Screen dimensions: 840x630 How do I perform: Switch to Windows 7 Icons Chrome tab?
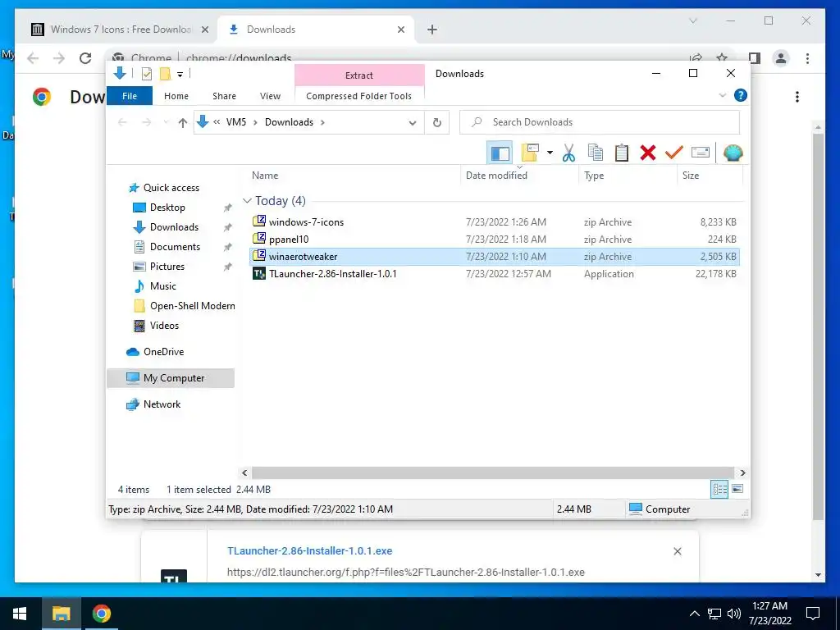pos(121,30)
